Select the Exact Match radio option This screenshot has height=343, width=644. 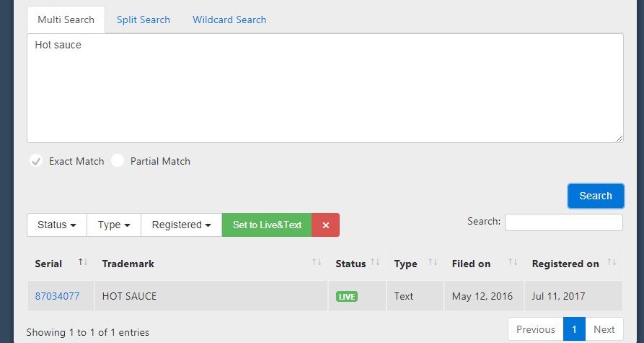point(36,161)
